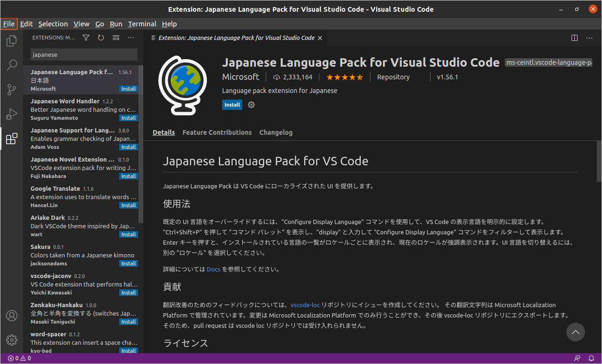
Task: Open the Run menu
Action: click(116, 23)
